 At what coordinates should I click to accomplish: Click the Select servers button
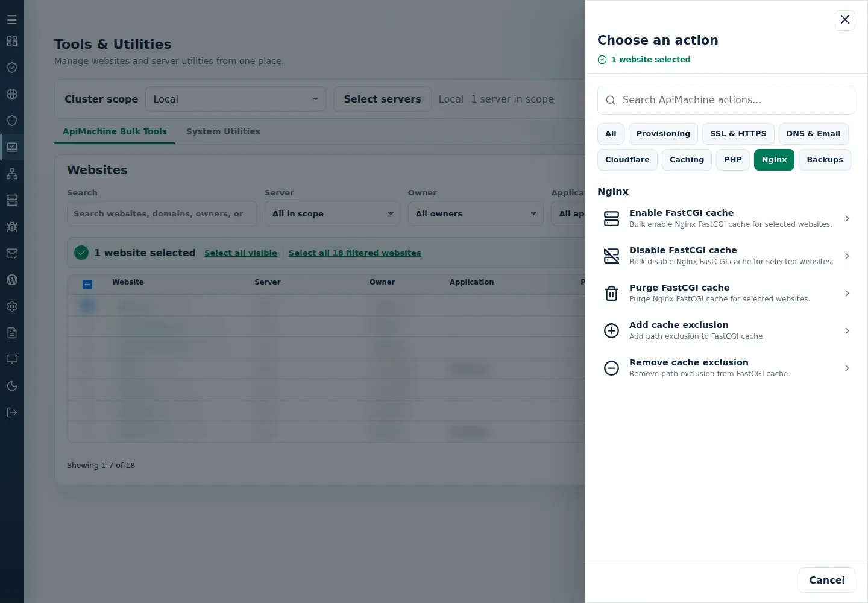383,99
